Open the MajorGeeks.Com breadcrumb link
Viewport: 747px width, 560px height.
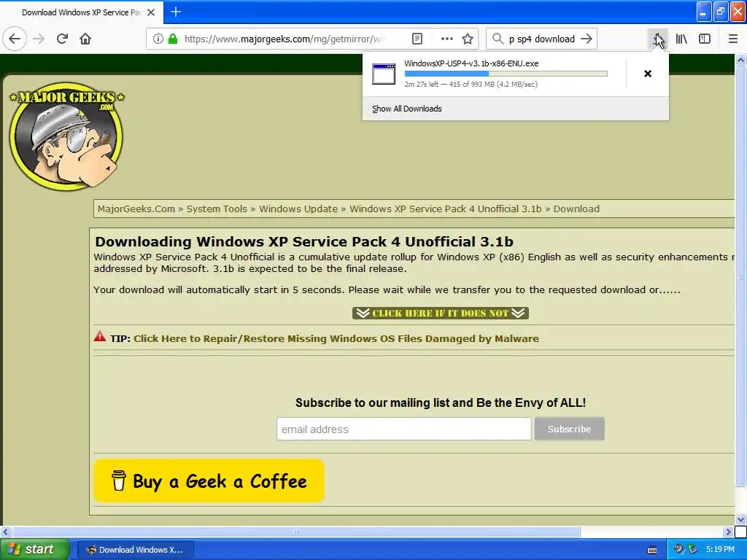point(136,209)
